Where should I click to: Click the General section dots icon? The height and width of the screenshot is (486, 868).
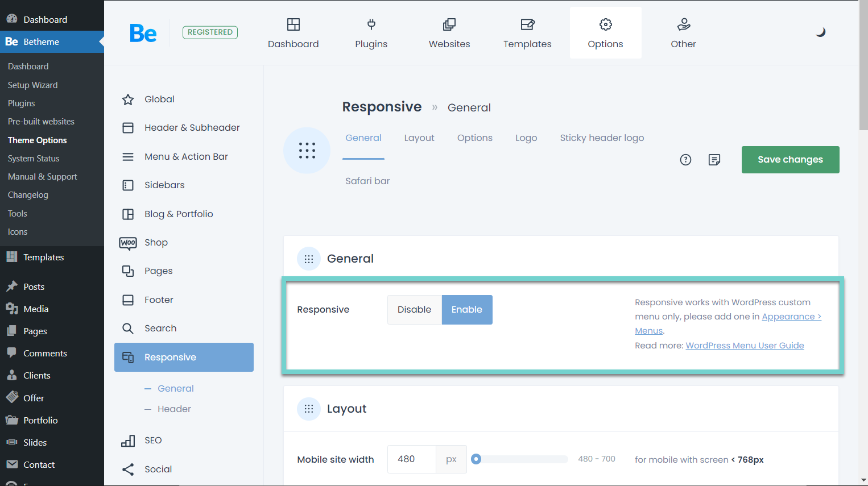click(x=309, y=259)
